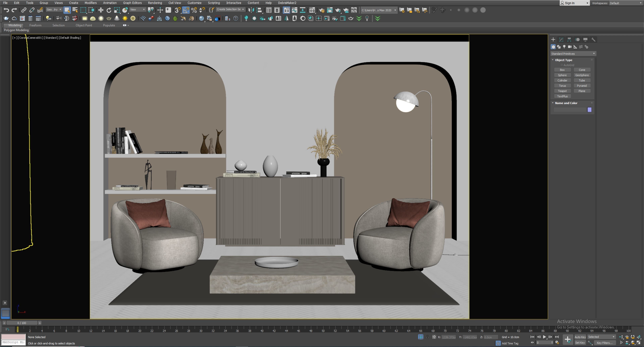
Task: Play the animation
Action: point(545,337)
